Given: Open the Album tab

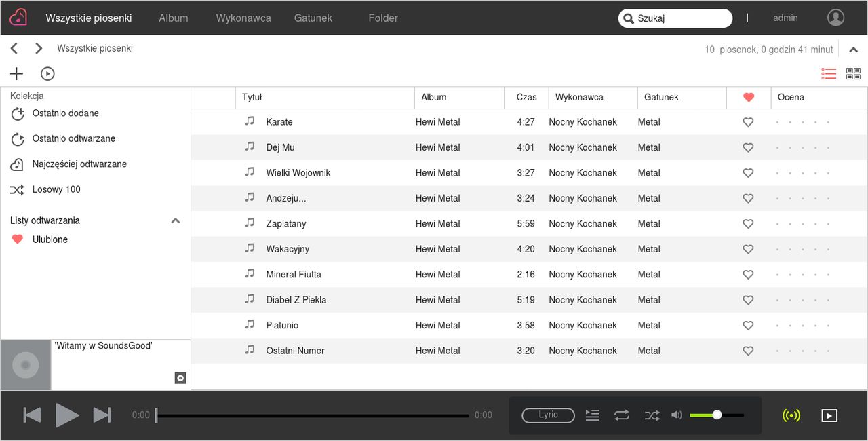Looking at the screenshot, I should [x=174, y=18].
